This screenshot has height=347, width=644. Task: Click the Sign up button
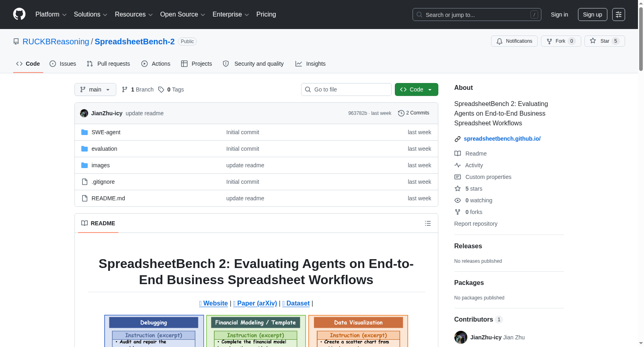[592, 15]
